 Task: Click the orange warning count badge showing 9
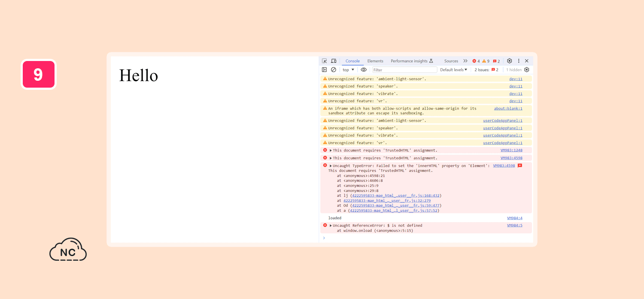[486, 61]
